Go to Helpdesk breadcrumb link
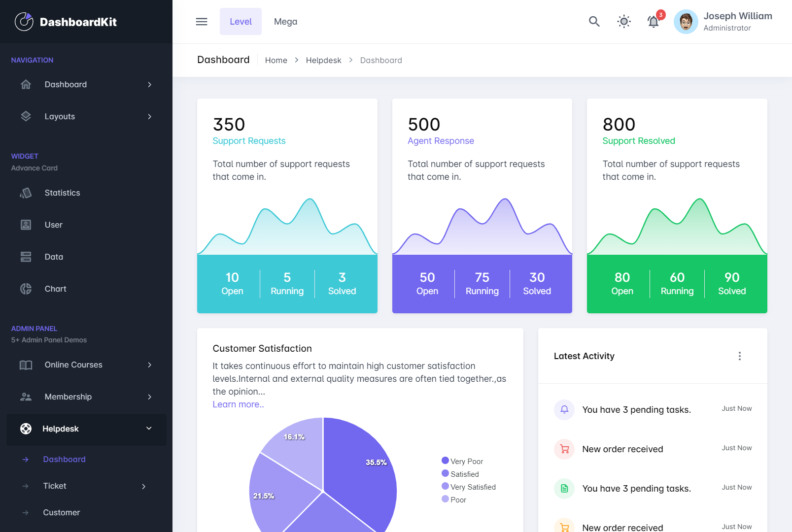Viewport: 792px width, 532px height. pos(323,60)
